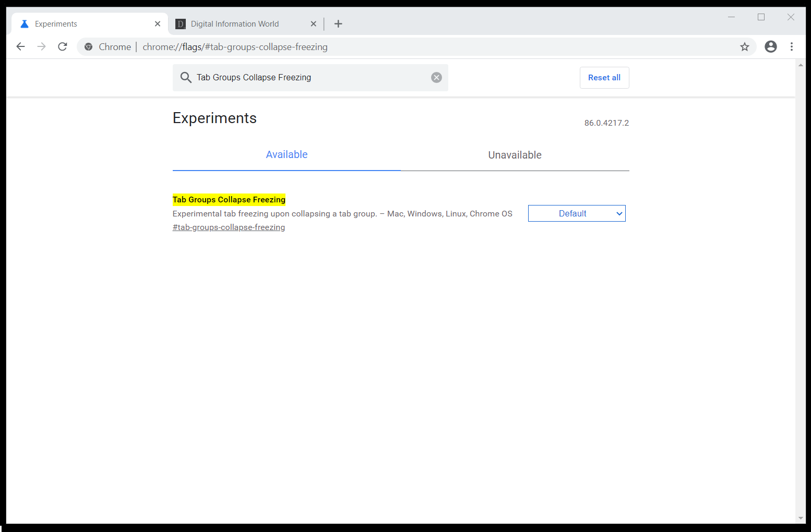Switch to the Digital Information World tab
811x532 pixels.
pyautogui.click(x=235, y=23)
